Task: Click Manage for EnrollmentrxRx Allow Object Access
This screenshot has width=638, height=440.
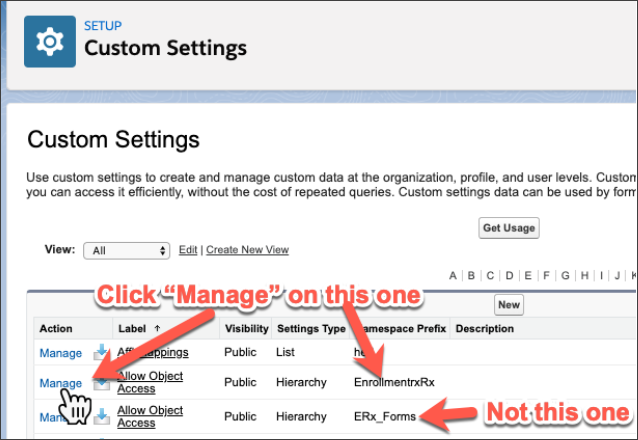Action: point(60,383)
